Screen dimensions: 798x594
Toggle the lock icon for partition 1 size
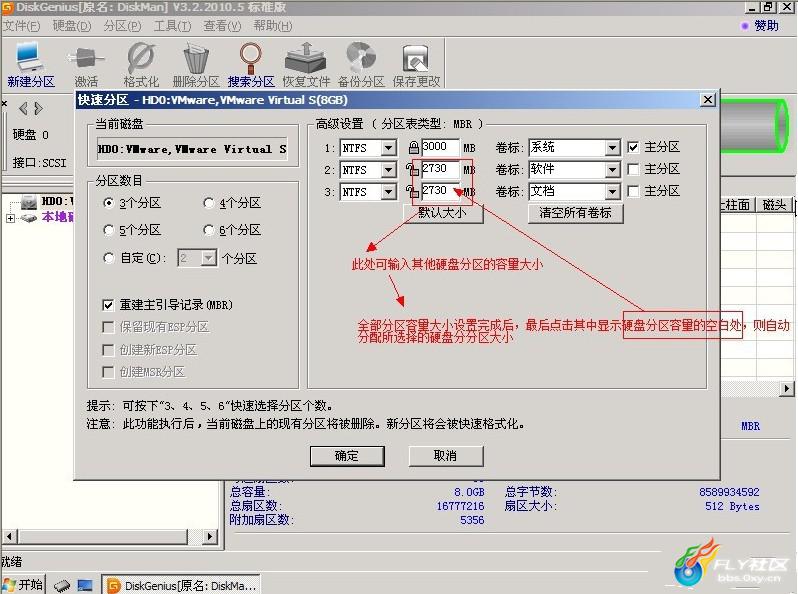click(414, 148)
